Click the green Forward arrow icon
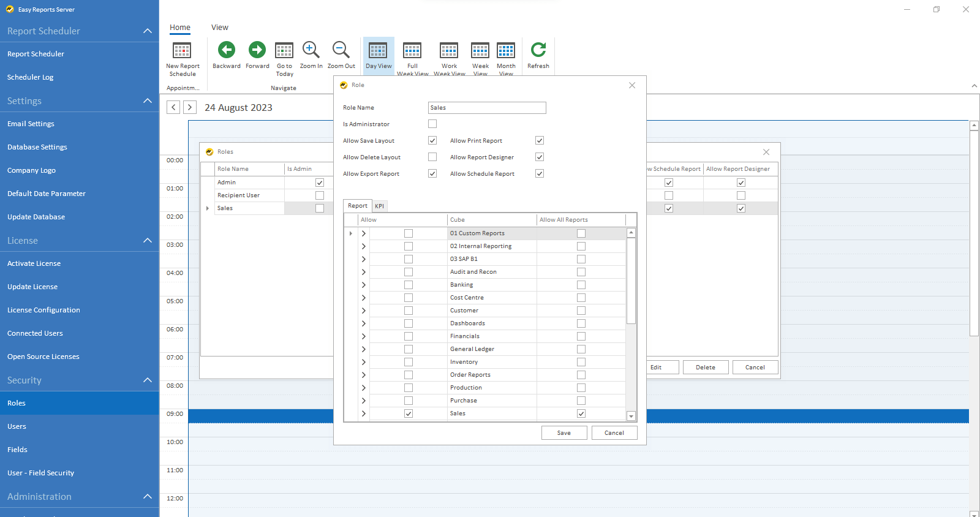This screenshot has height=517, width=980. [x=257, y=50]
